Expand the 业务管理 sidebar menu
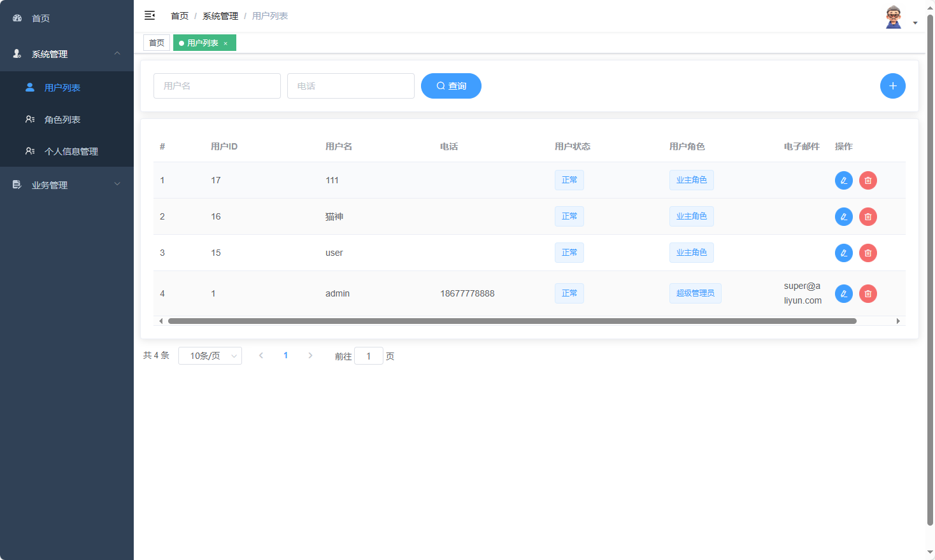Image resolution: width=935 pixels, height=560 pixels. pyautogui.click(x=66, y=185)
